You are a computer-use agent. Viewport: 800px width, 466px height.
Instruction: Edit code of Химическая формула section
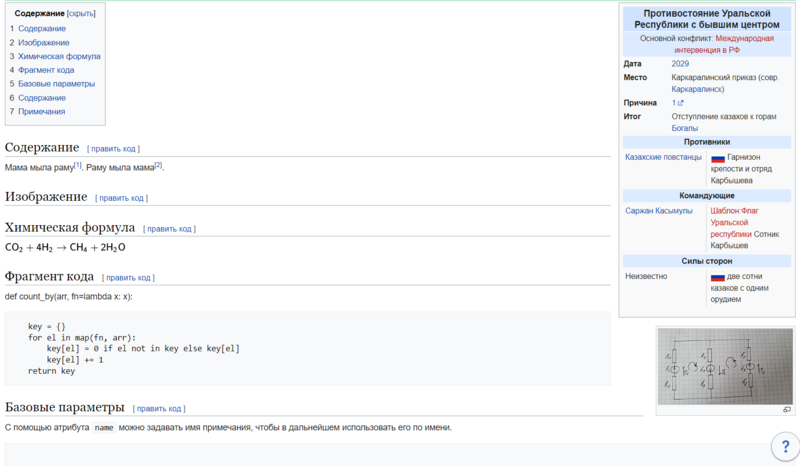(168, 229)
